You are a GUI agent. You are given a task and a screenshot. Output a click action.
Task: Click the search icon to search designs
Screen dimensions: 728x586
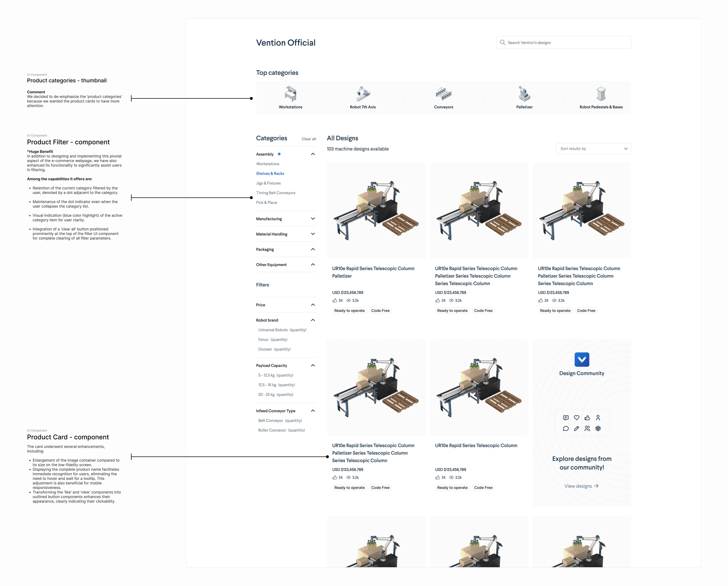coord(503,43)
